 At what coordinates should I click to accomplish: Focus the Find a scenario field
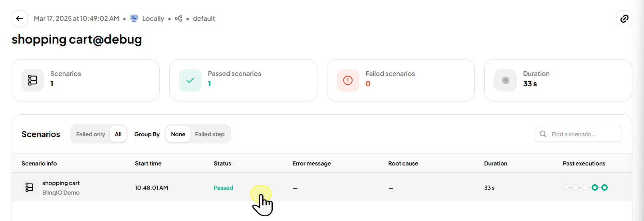578,134
